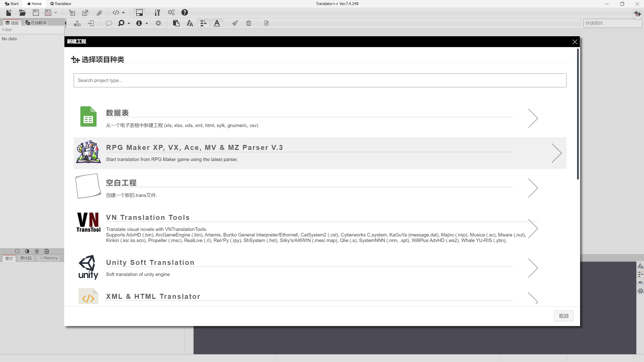Viewport: 644px width, 362px height.
Task: Click the Export icon
Action: [85, 13]
